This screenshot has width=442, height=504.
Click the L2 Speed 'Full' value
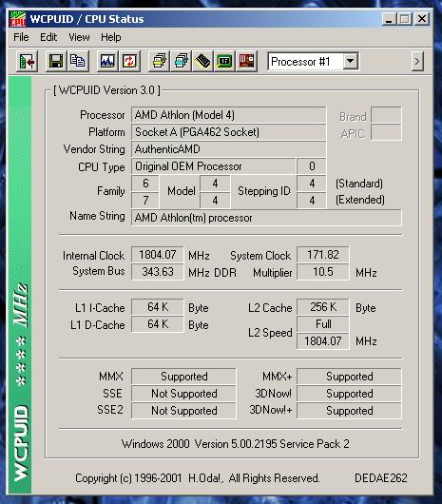[x=323, y=324]
